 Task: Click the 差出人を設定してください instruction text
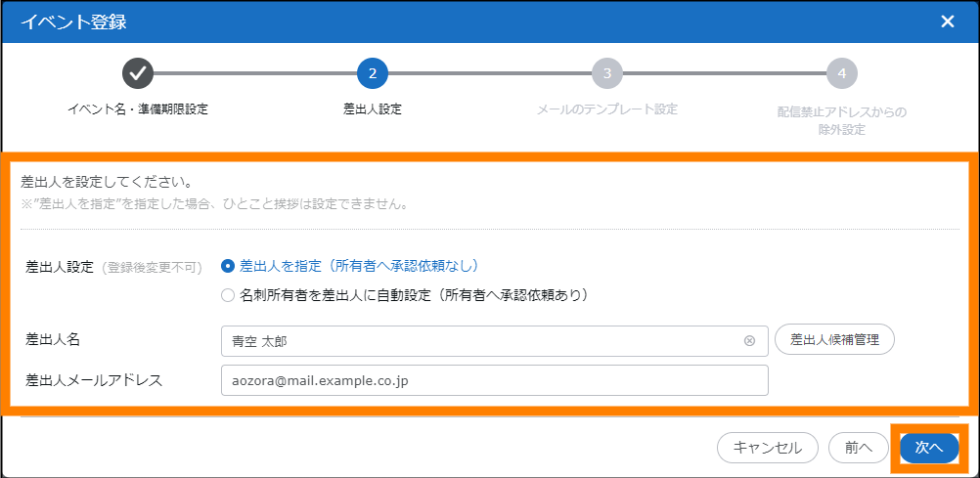pos(106,182)
